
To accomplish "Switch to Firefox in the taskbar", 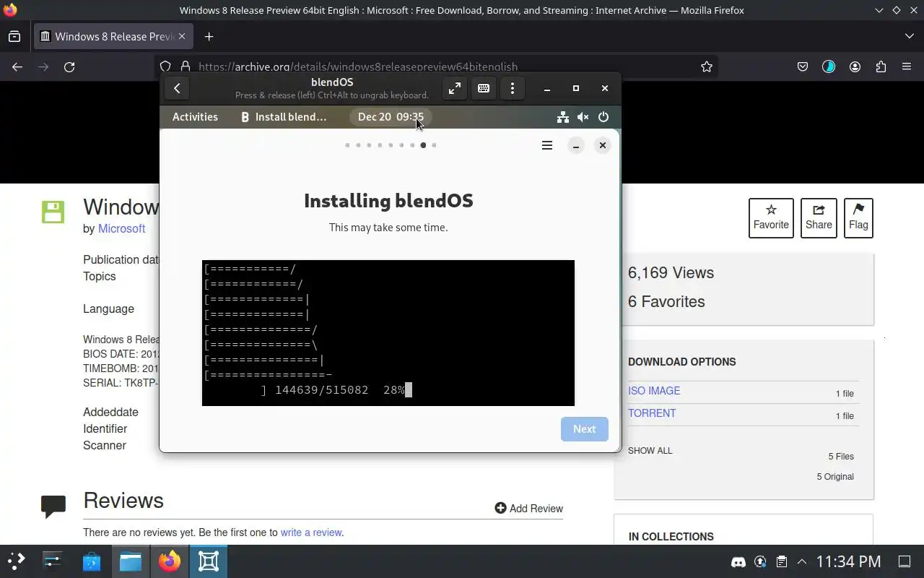I will 170,561.
